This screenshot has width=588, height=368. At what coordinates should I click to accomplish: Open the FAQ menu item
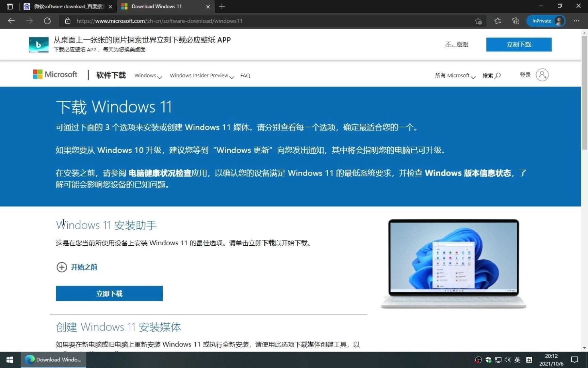point(245,76)
